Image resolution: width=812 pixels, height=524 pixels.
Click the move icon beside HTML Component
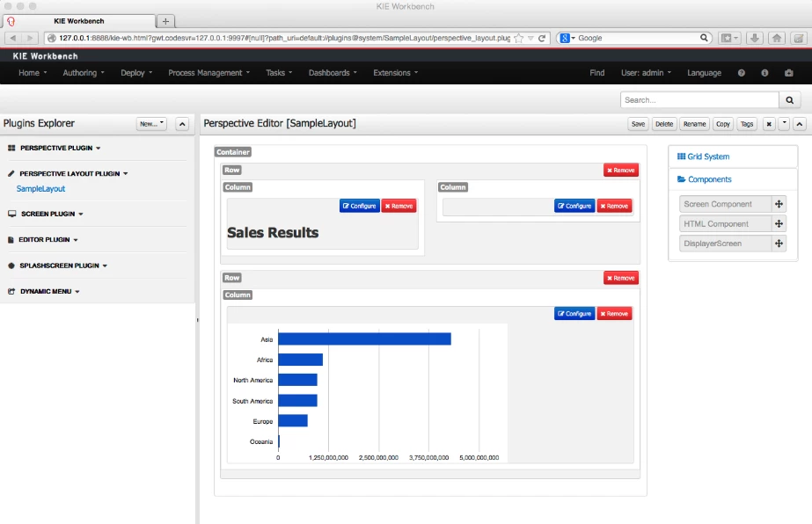[x=779, y=223]
